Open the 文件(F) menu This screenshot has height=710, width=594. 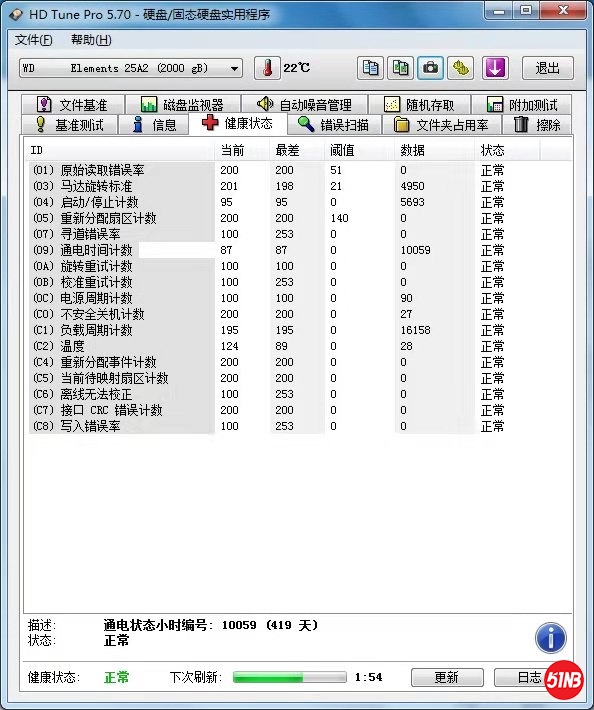click(34, 40)
